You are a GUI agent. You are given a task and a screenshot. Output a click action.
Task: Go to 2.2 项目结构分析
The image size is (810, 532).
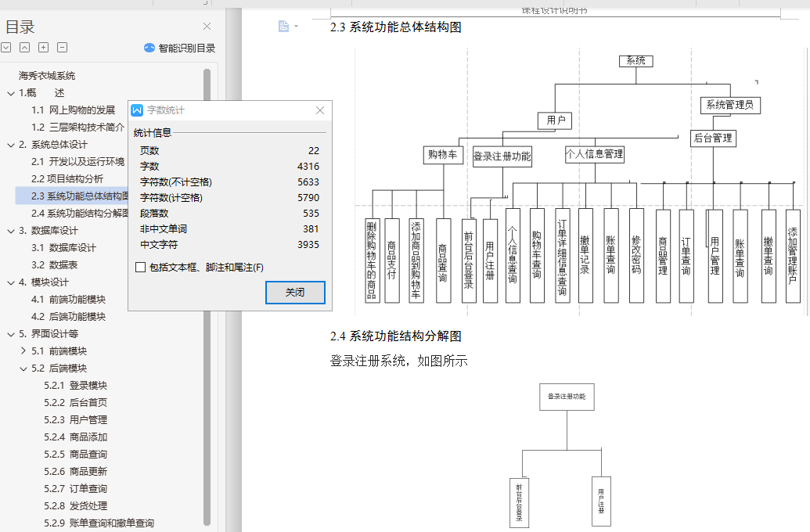pyautogui.click(x=67, y=178)
